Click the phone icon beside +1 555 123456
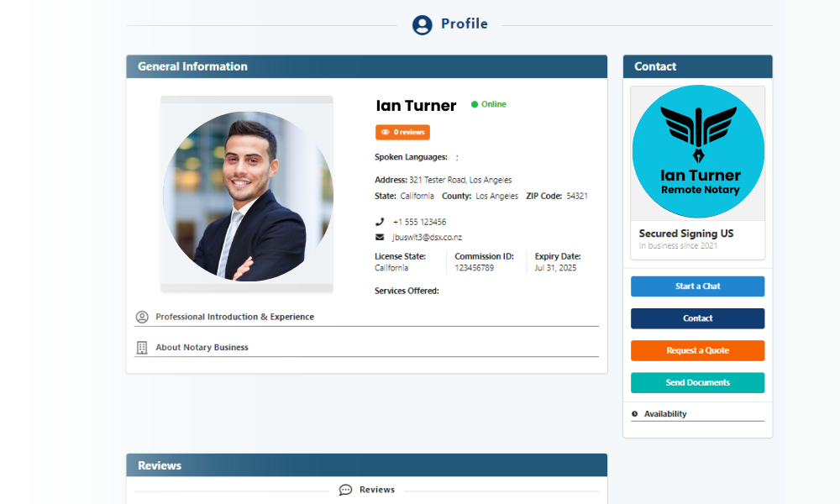Viewport: 840px width, 504px height. pyautogui.click(x=380, y=222)
